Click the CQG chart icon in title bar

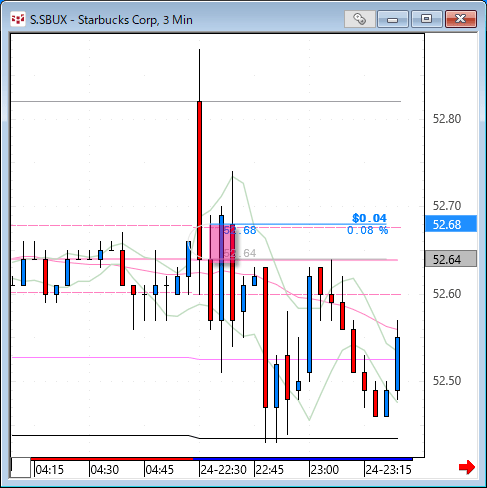click(x=18, y=19)
